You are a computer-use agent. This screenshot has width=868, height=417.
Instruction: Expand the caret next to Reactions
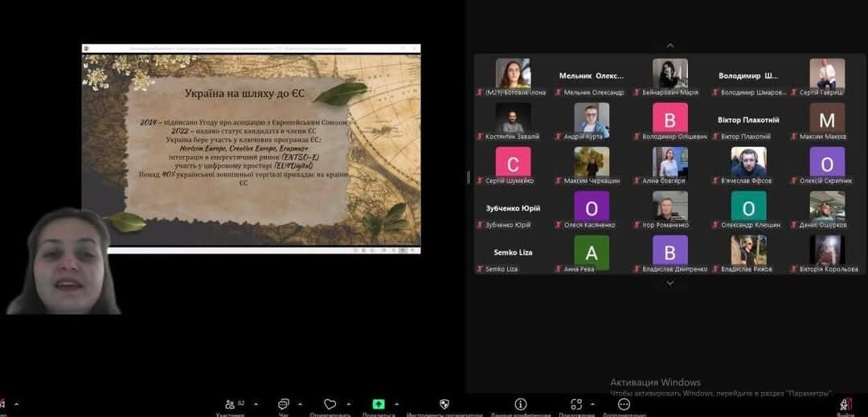(x=349, y=404)
